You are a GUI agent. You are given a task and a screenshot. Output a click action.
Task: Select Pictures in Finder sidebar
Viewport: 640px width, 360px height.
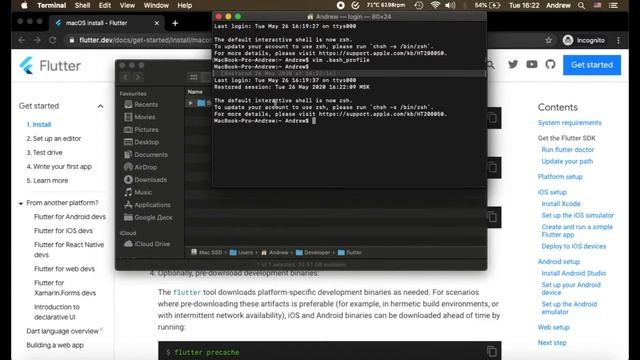point(141,129)
